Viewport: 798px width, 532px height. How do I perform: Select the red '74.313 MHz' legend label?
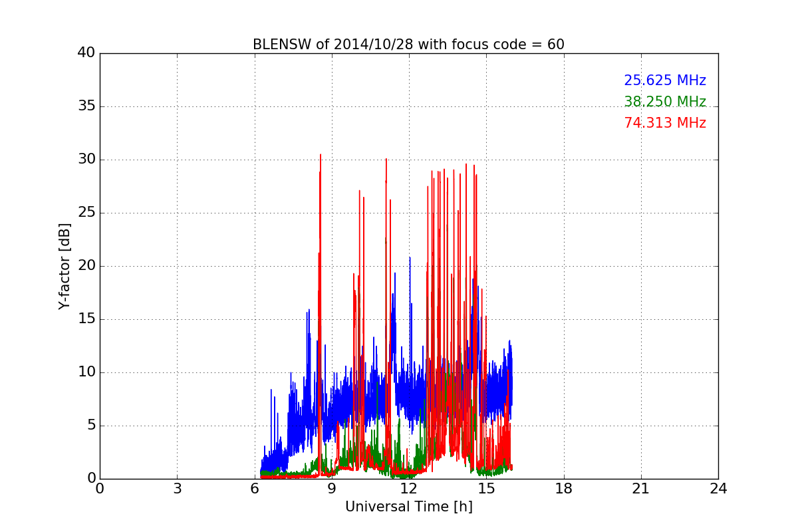click(x=665, y=123)
